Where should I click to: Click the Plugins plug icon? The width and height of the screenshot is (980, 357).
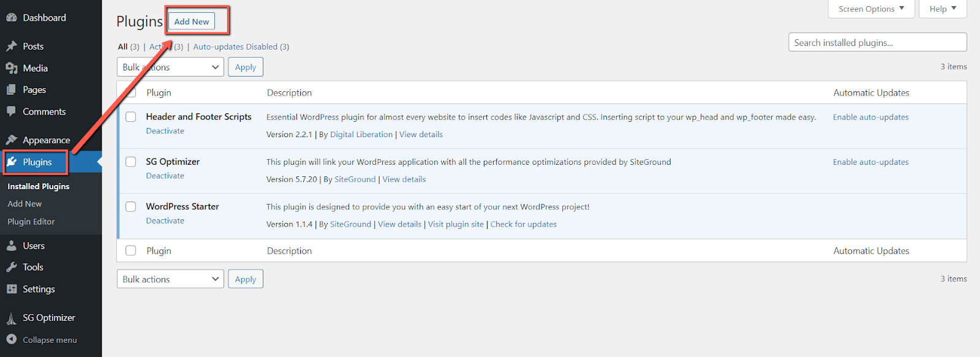(12, 162)
